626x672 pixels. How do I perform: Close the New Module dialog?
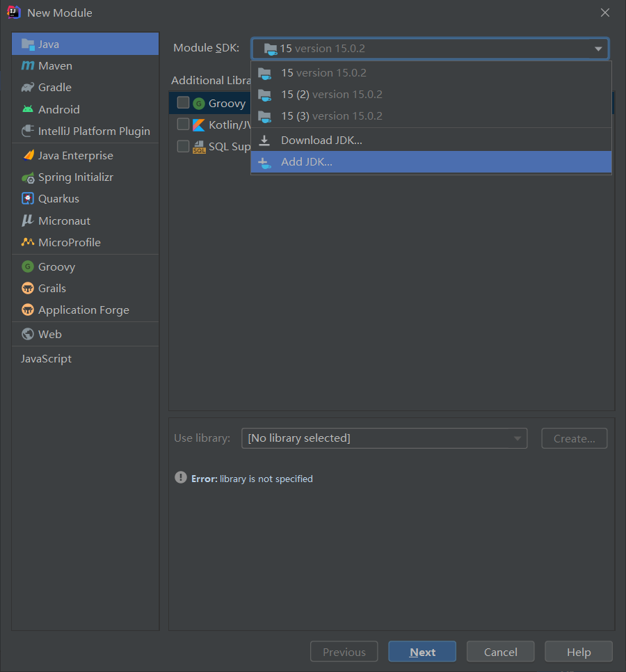click(x=605, y=13)
